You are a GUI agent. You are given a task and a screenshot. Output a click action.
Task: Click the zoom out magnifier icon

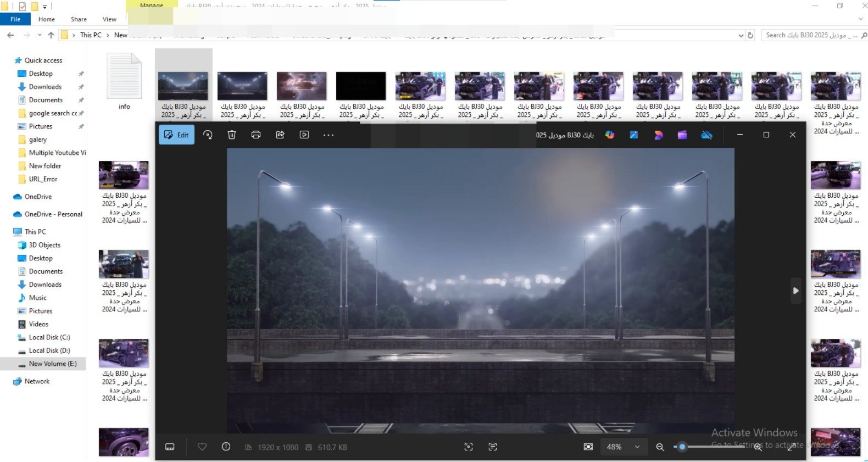(660, 447)
